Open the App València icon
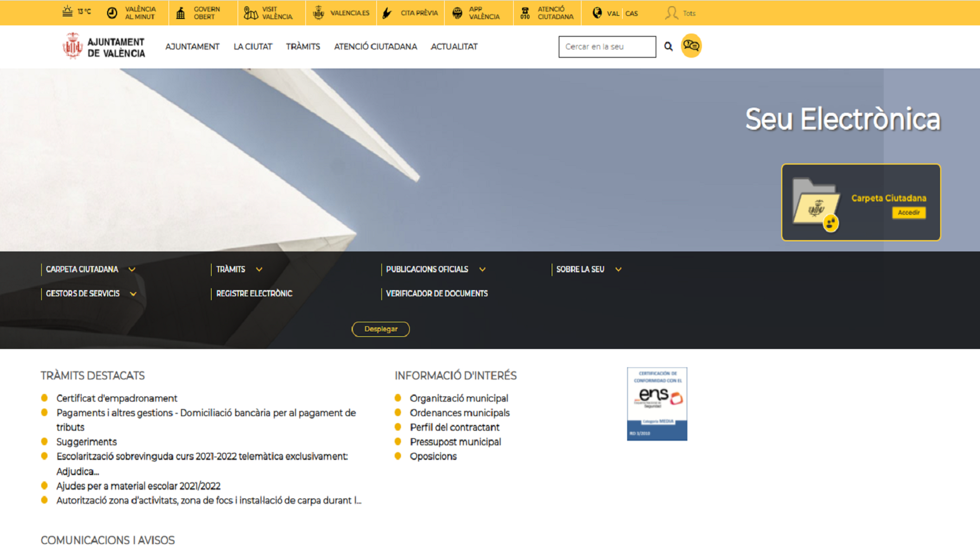The image size is (980, 551). point(457,13)
